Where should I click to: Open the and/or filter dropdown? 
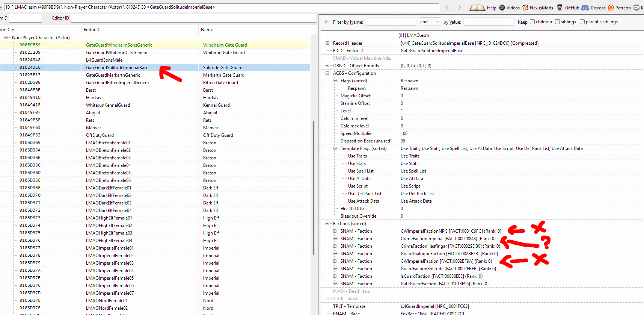coord(430,22)
